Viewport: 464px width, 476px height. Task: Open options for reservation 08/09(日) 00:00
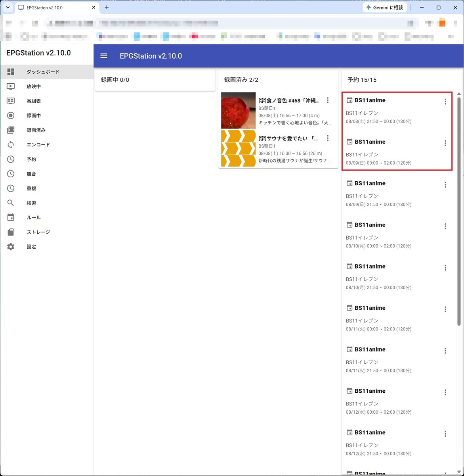point(445,143)
